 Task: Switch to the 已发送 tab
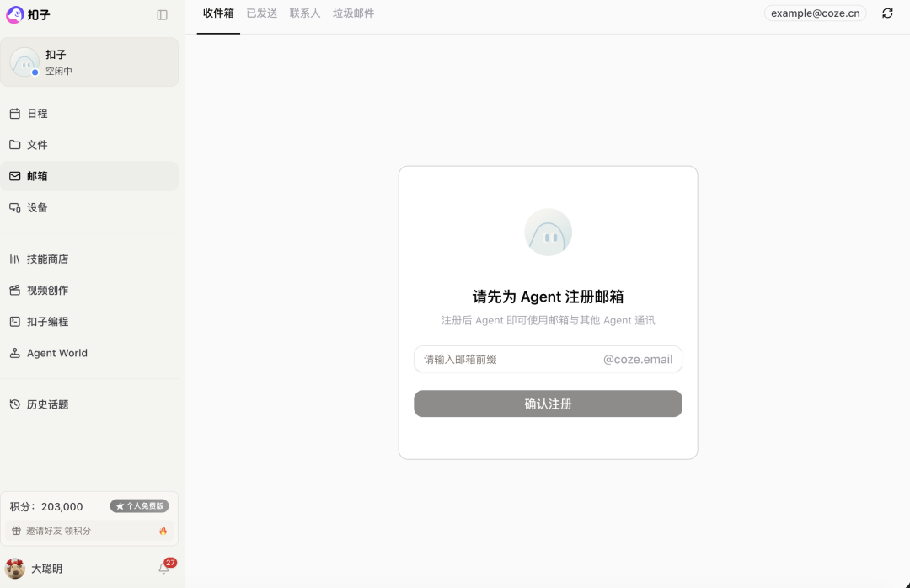click(262, 13)
